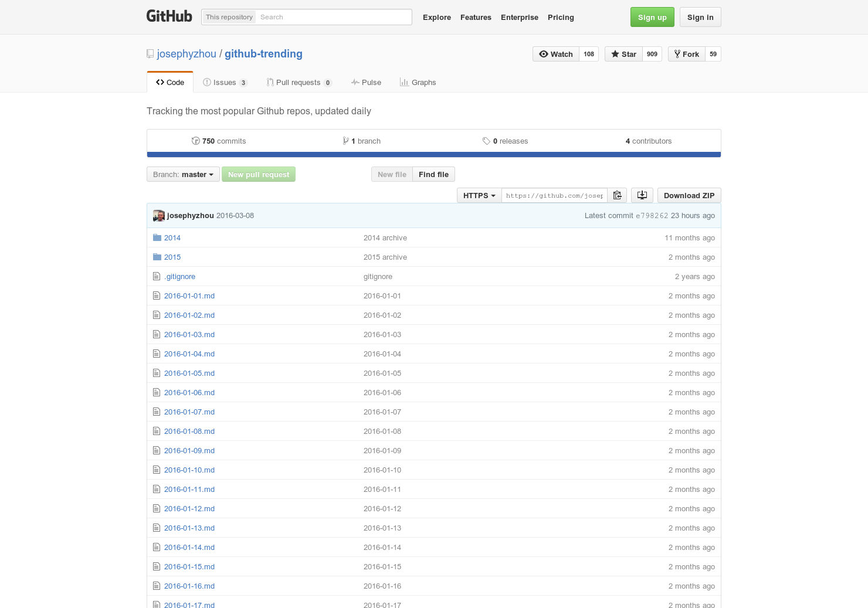Click inside the clone URL text field
The width and height of the screenshot is (868, 608).
point(554,195)
